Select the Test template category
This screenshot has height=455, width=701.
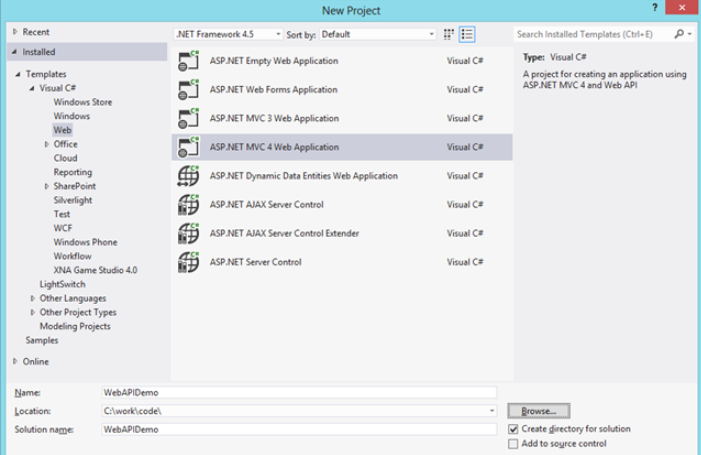coord(62,214)
